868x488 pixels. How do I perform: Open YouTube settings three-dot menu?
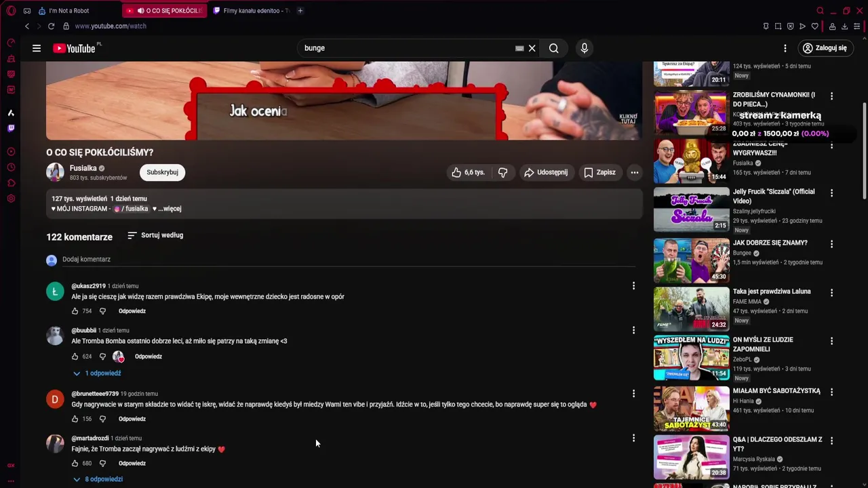[785, 48]
